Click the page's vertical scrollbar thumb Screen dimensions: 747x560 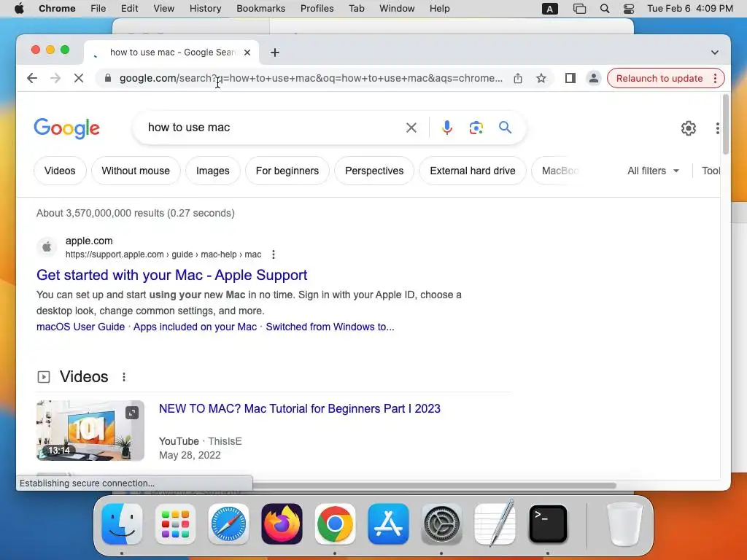pyautogui.click(x=726, y=124)
